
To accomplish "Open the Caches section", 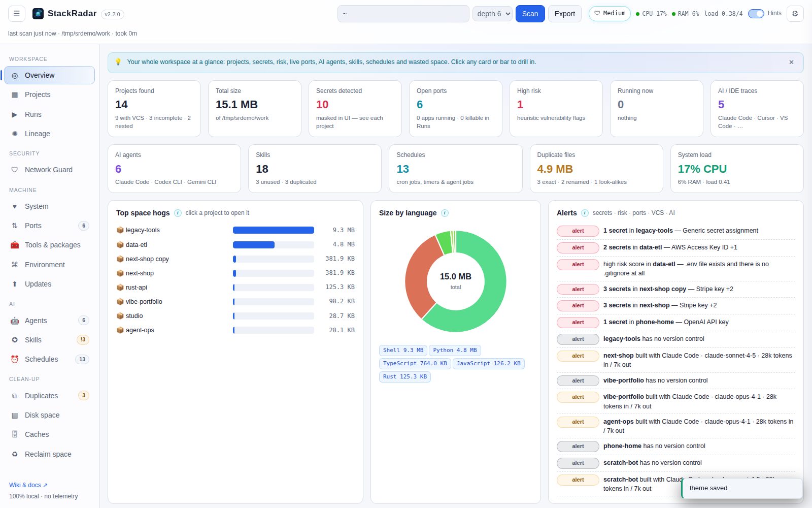I will [x=50, y=434].
